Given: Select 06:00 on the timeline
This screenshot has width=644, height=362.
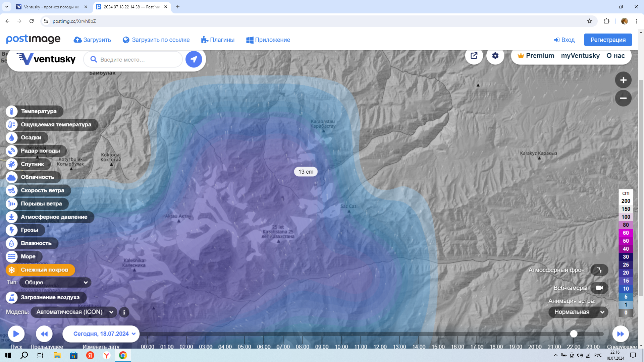Looking at the screenshot, I should (264, 347).
